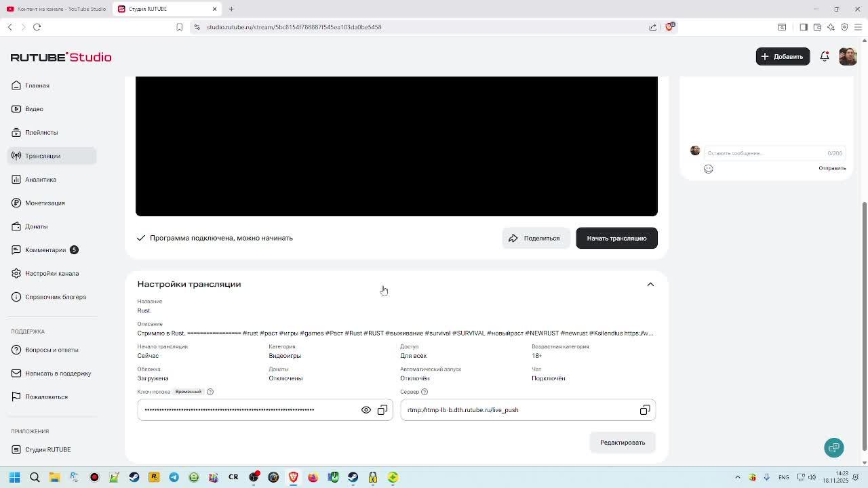Open the Студия RUTUBE app link
The width and height of the screenshot is (868, 488).
pyautogui.click(x=47, y=449)
